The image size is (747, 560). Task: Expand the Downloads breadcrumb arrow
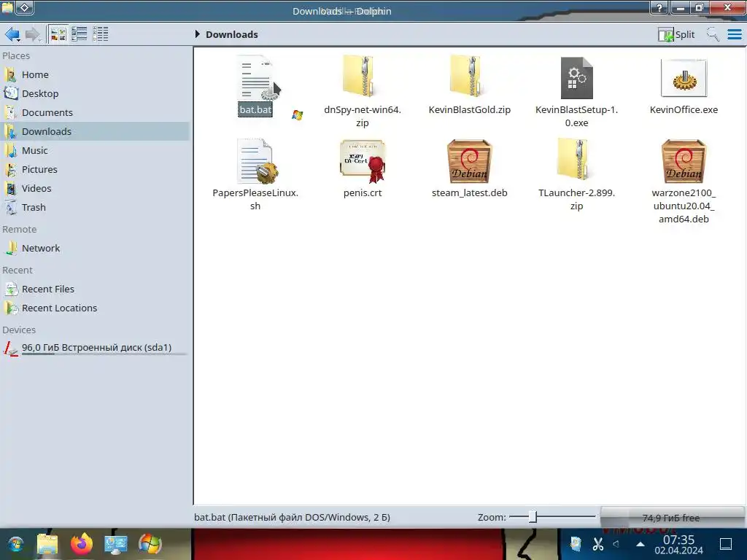point(197,34)
